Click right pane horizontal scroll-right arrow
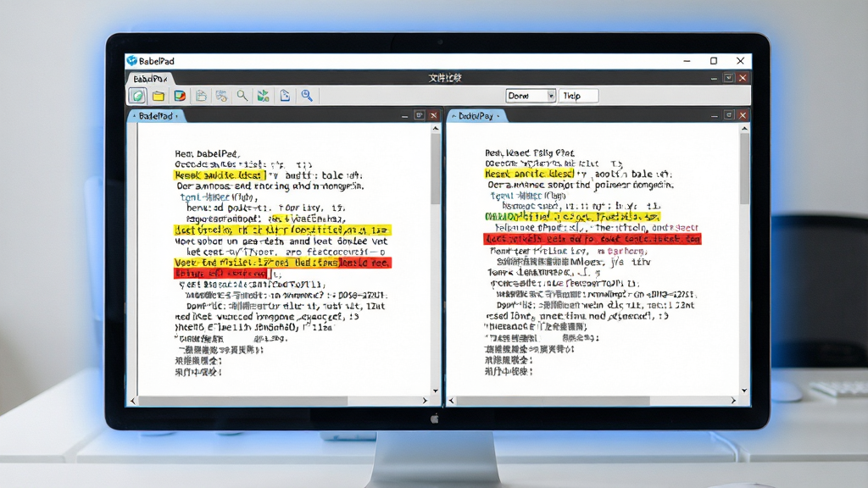Viewport: 868px width, 488px height. point(734,401)
